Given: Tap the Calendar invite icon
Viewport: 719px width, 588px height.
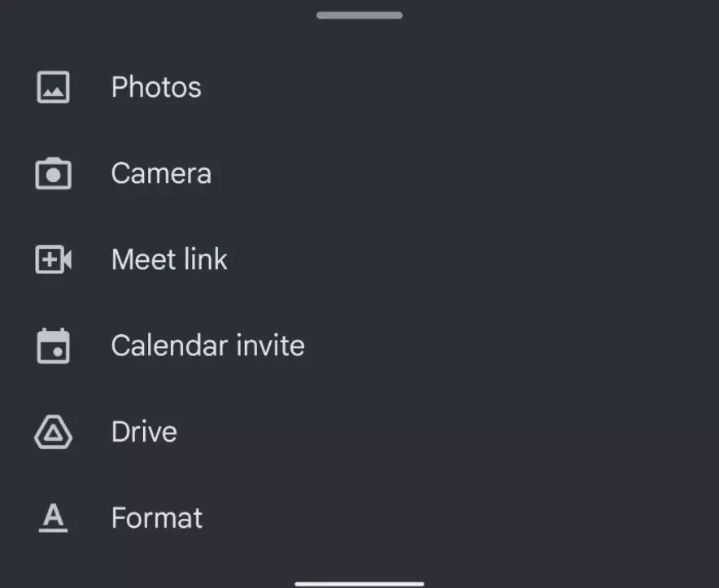Looking at the screenshot, I should point(54,346).
